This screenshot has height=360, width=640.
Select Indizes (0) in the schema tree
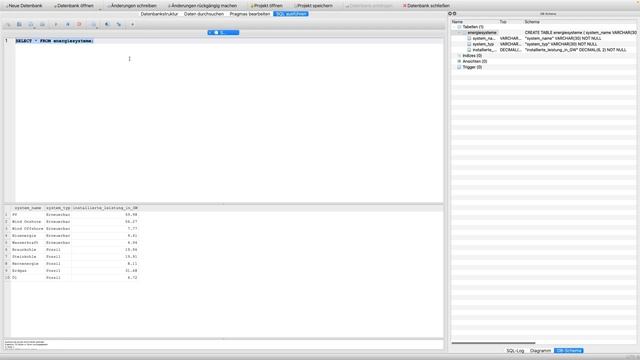pyautogui.click(x=472, y=56)
